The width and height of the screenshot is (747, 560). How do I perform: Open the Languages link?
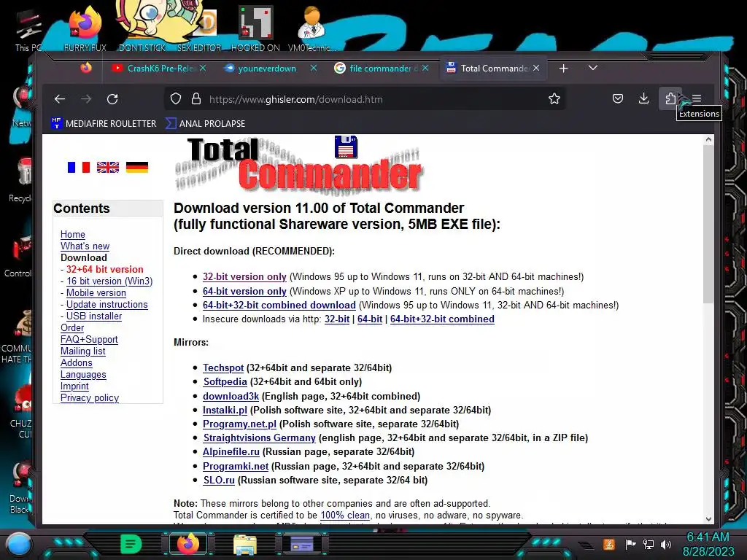pyautogui.click(x=83, y=374)
